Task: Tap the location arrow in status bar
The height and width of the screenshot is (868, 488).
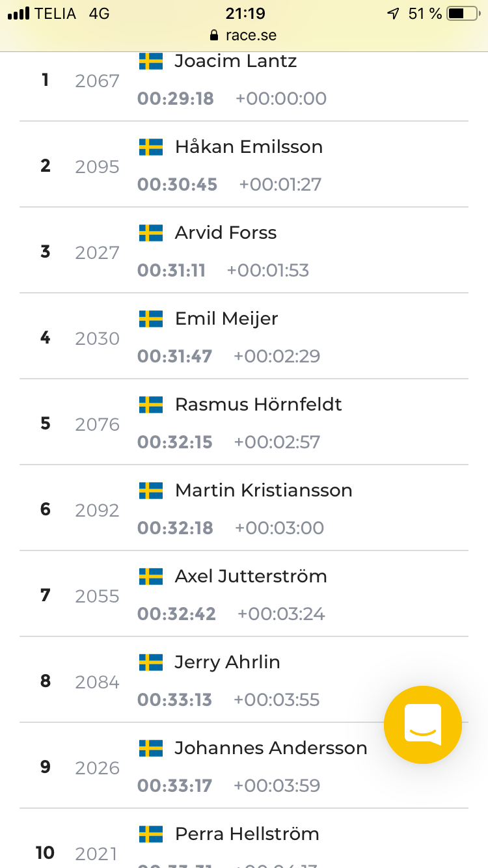Action: (393, 13)
